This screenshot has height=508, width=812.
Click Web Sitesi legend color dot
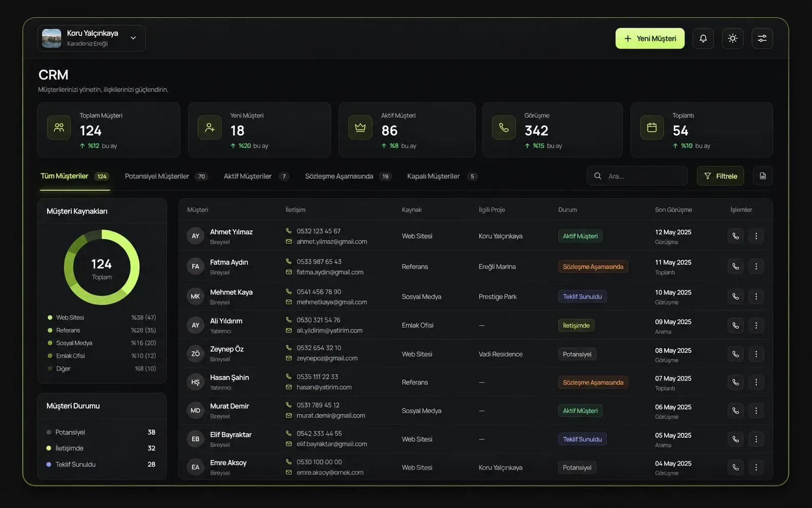point(50,317)
